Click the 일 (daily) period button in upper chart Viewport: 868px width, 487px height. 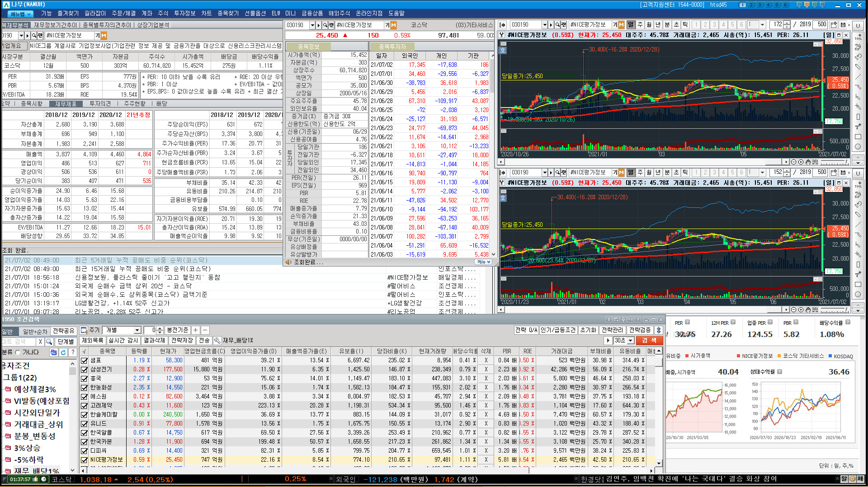click(631, 25)
